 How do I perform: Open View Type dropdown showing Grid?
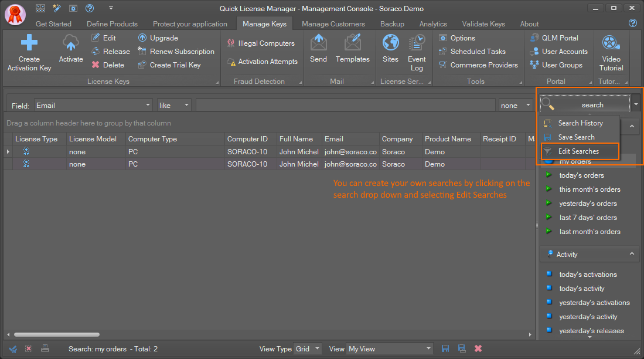(x=307, y=348)
